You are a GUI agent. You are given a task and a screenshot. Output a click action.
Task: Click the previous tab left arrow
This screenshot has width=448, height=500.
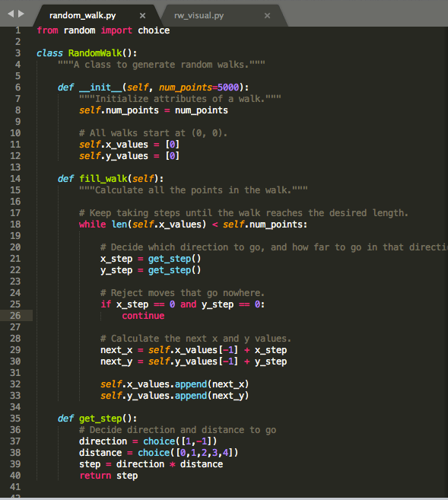(11, 14)
